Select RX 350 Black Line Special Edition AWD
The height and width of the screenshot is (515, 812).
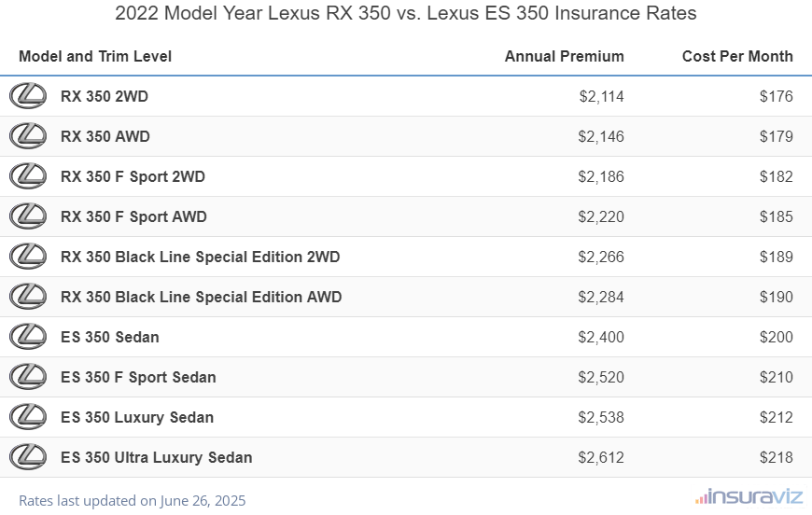202,297
